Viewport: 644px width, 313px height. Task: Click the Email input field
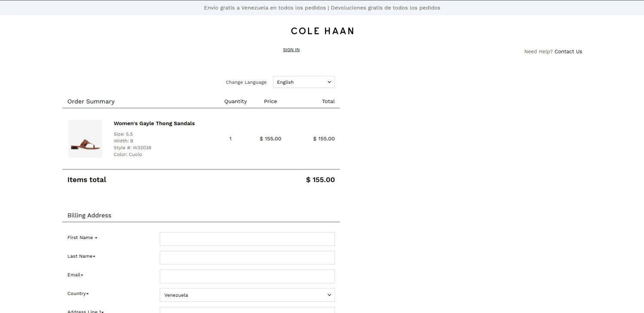(x=247, y=276)
